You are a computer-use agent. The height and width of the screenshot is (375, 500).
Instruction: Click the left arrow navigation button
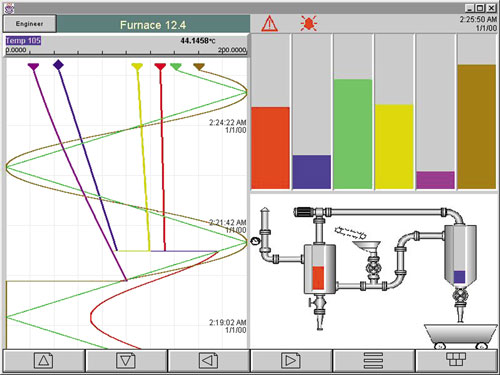tap(208, 361)
